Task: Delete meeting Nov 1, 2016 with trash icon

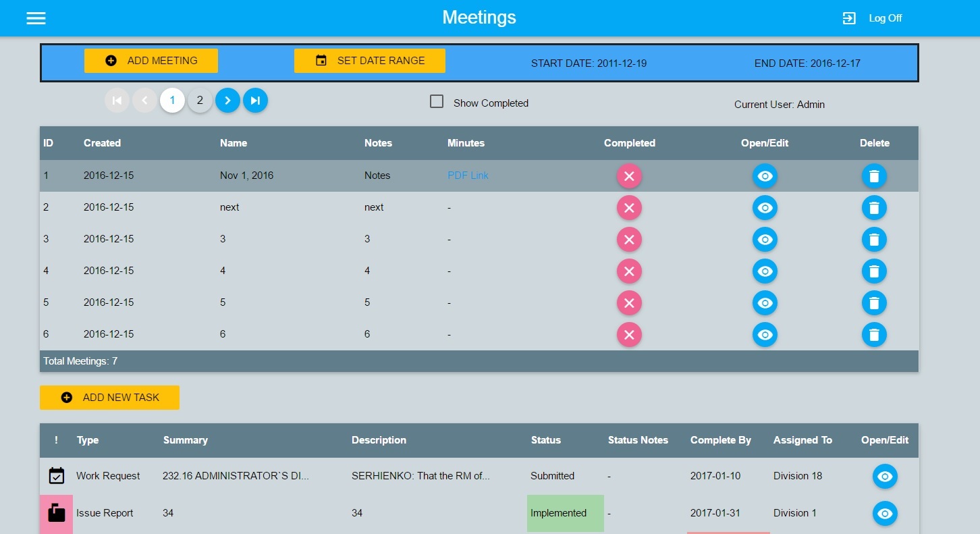Action: click(x=874, y=176)
